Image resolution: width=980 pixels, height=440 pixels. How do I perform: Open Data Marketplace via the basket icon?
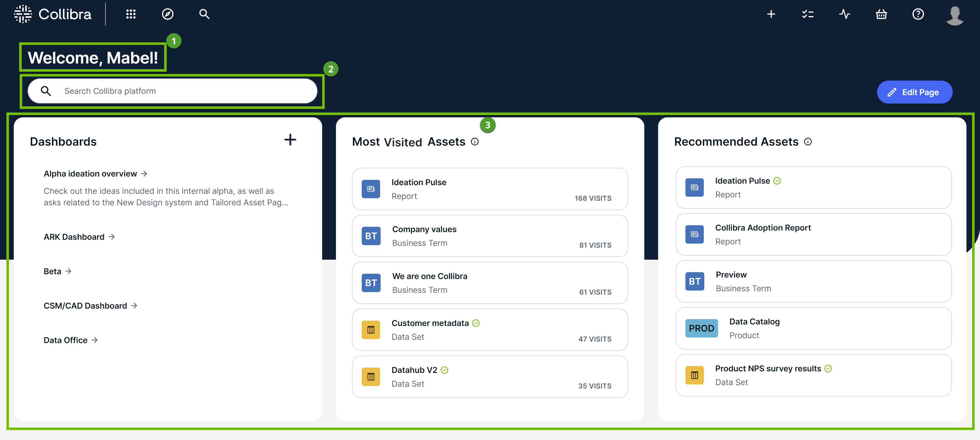[x=881, y=14]
